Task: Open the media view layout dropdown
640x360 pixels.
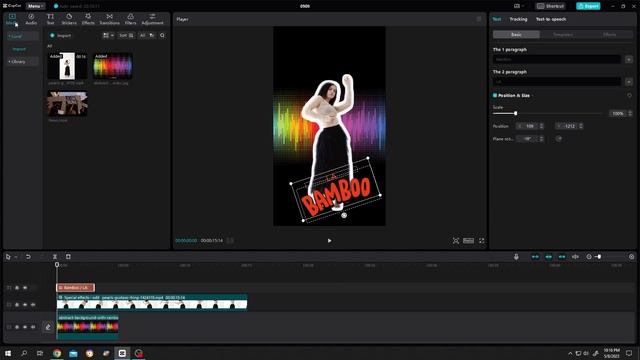Action: coord(108,36)
